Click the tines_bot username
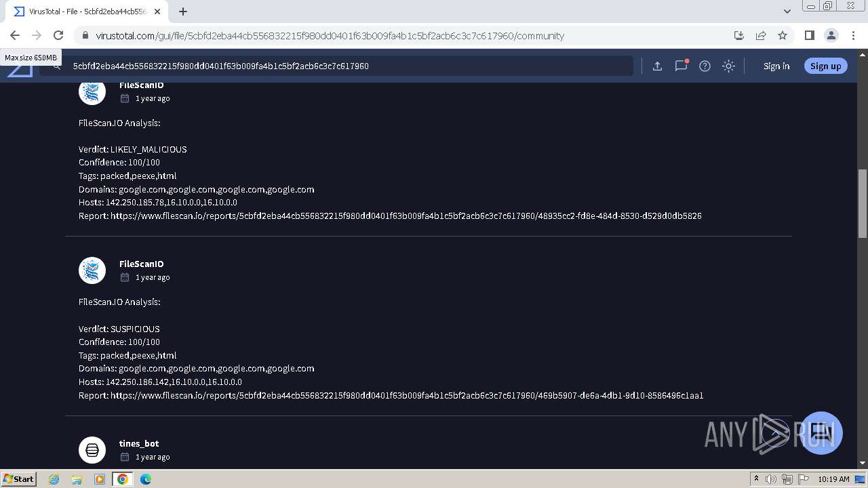The width and height of the screenshot is (868, 488). [139, 443]
